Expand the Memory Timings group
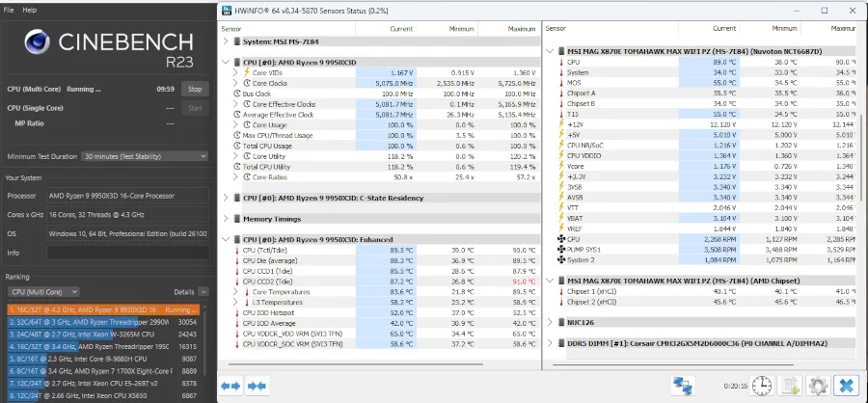 point(226,219)
